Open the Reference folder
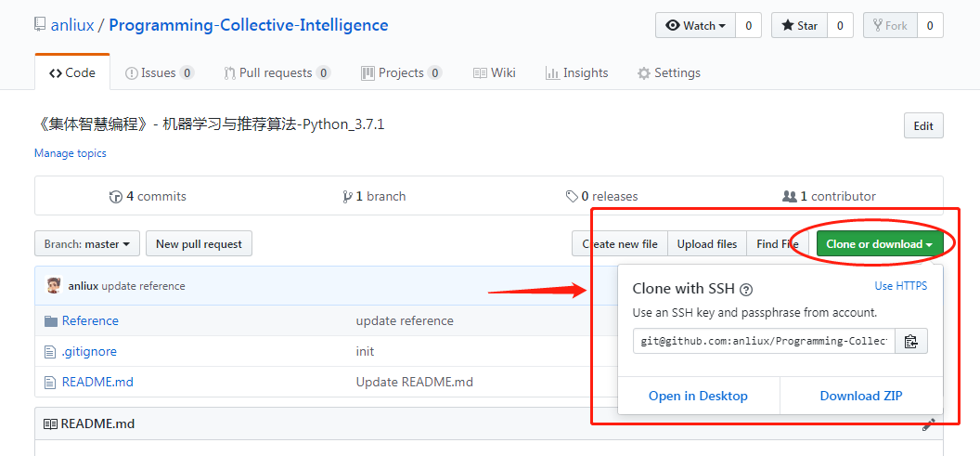The height and width of the screenshot is (456, 980). click(90, 321)
